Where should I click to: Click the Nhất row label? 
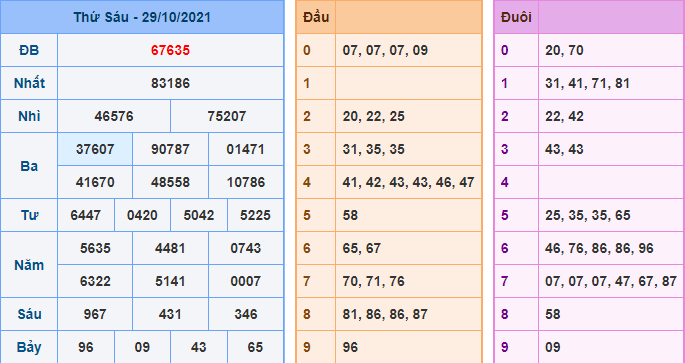click(29, 83)
